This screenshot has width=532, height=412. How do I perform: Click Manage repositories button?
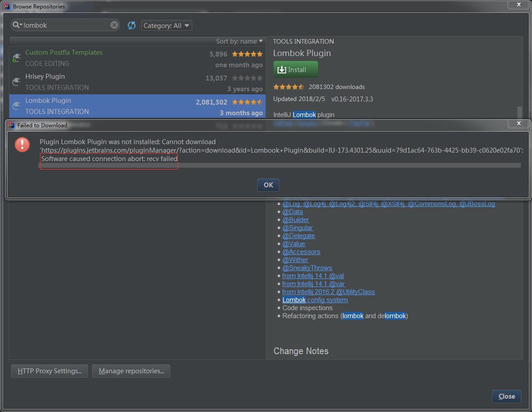pyautogui.click(x=131, y=371)
